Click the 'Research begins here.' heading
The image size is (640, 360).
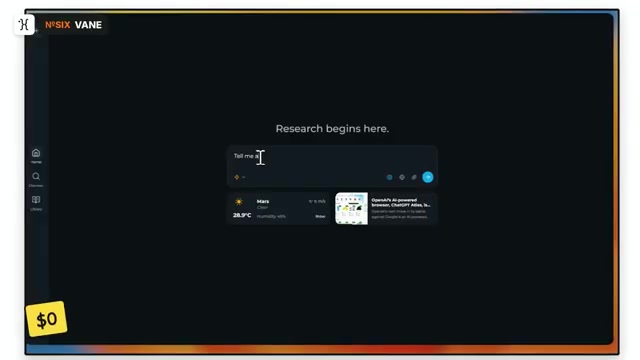point(332,129)
